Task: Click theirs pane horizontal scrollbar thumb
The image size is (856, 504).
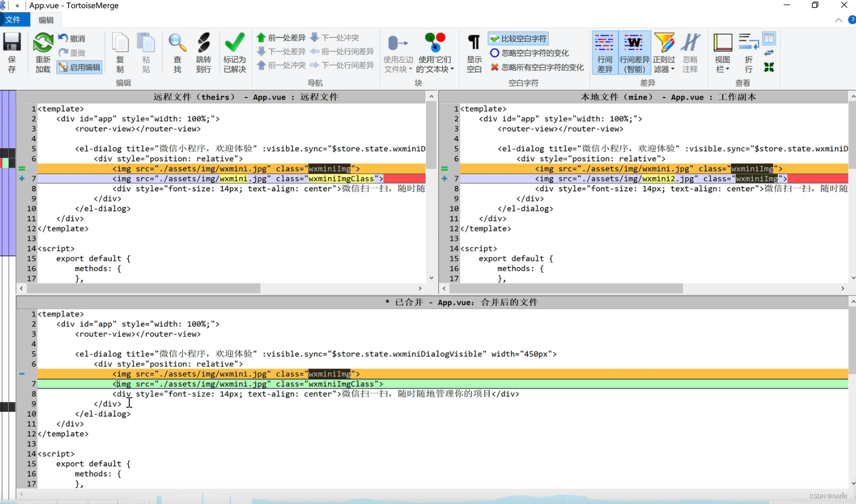Action: (144, 288)
